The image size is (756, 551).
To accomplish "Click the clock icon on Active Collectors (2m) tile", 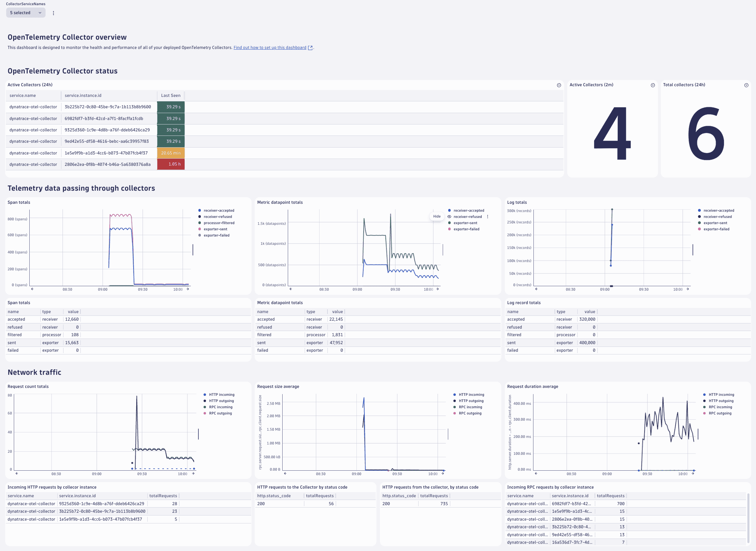I will 652,84.
